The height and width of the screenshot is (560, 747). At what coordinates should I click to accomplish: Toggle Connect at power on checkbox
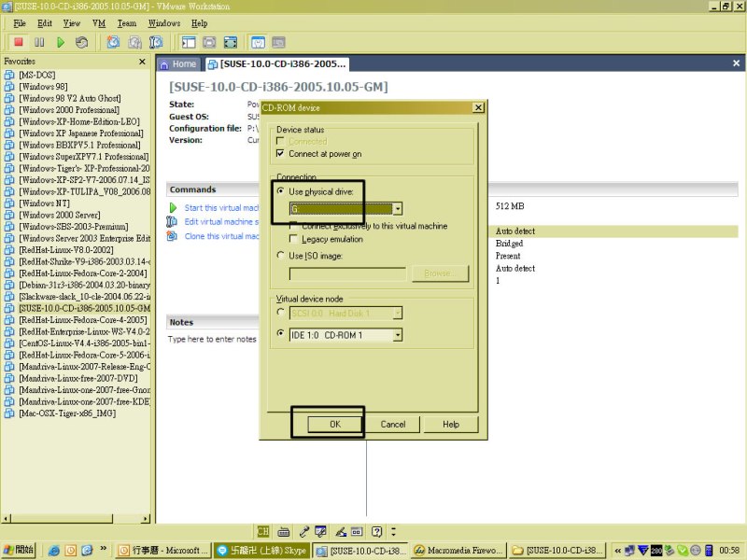(x=281, y=153)
